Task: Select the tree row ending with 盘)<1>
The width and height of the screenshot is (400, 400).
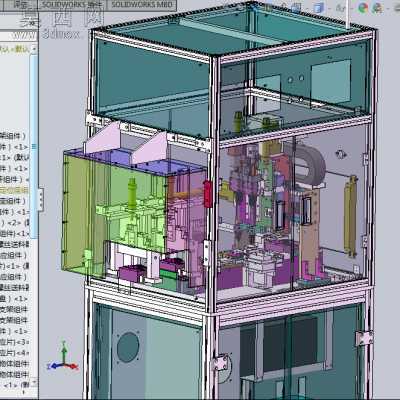Action: click(14, 298)
